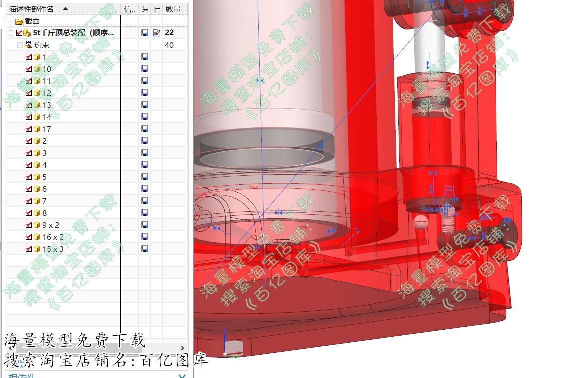Select the 约束 row label
Viewport: 588px width, 378px height.
41,45
